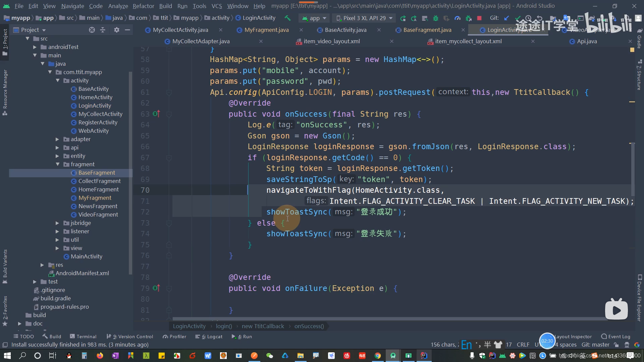The width and height of the screenshot is (644, 362).
Task: Click the Make Project hammer icon
Action: pos(287,18)
